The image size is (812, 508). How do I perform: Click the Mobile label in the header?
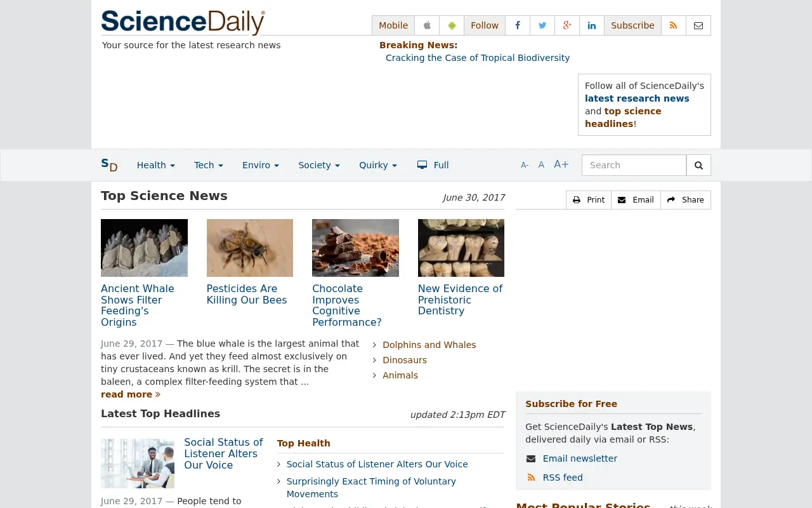[393, 25]
